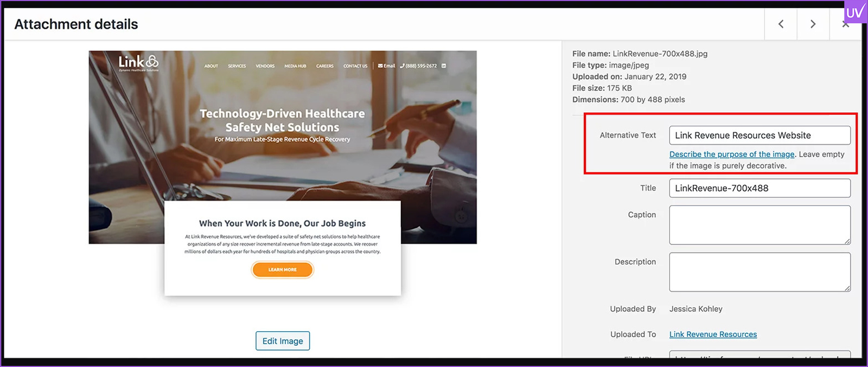Focus the Alternative Text input field
Viewport: 868px width, 367px height.
pyautogui.click(x=759, y=136)
